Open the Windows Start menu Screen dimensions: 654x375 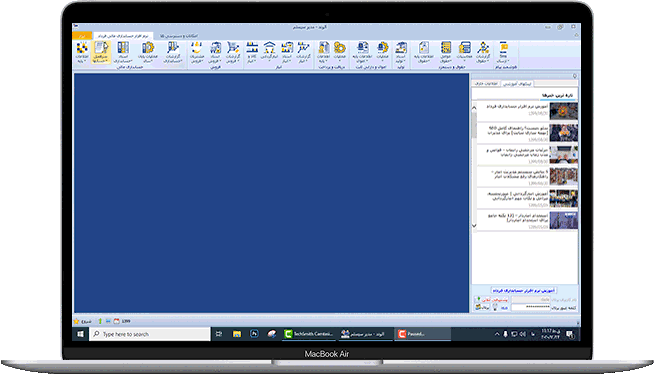click(x=80, y=334)
